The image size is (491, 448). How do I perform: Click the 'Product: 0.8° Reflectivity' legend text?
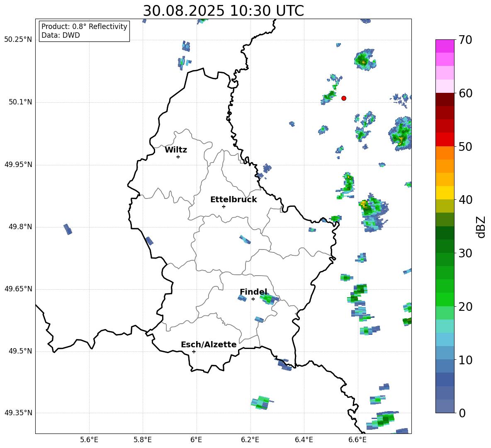coord(84,27)
